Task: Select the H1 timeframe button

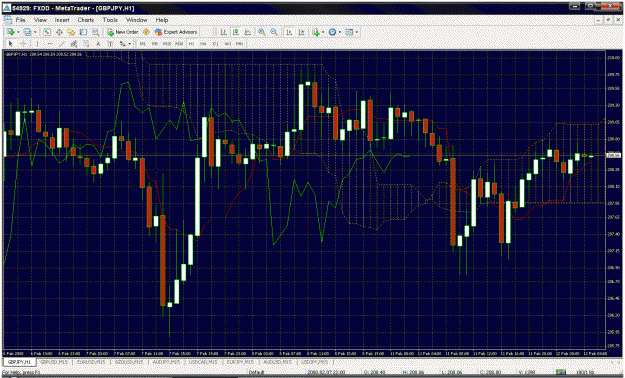Action: (191, 44)
